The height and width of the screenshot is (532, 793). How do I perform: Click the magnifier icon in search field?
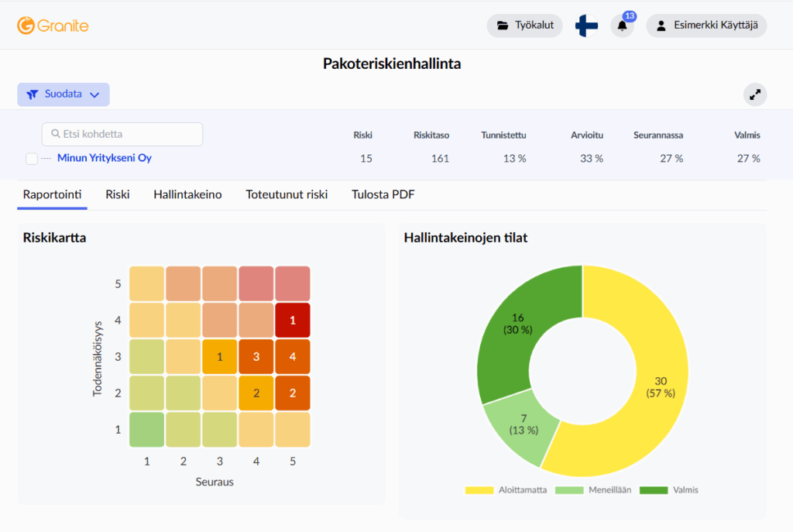coord(56,134)
